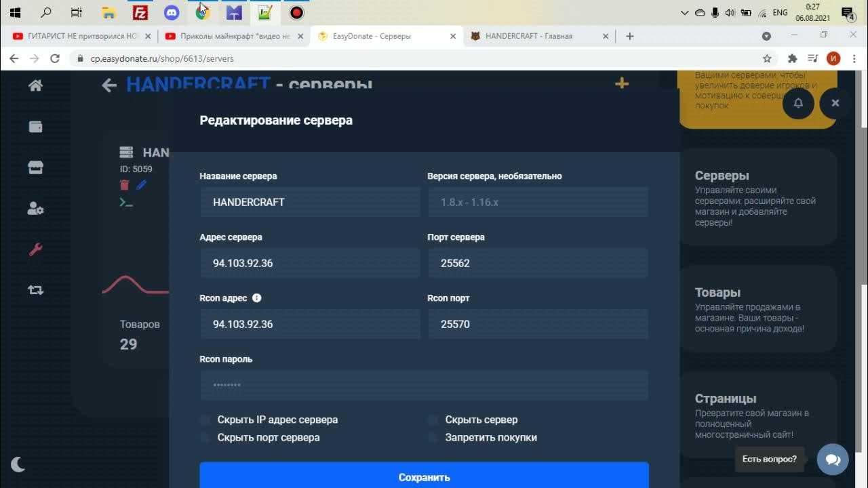Edit server using the blue pencil icon
The height and width of the screenshot is (488, 868).
[x=141, y=185]
